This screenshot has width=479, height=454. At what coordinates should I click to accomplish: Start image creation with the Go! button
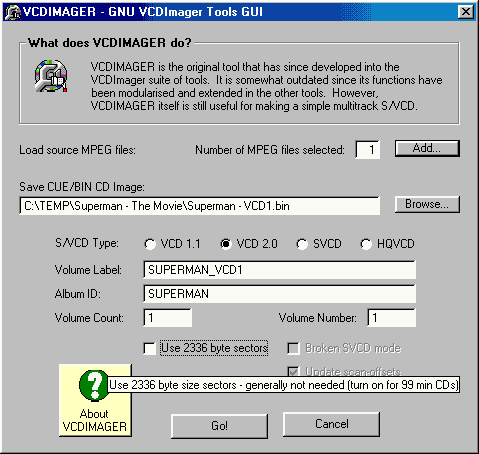tap(219, 426)
